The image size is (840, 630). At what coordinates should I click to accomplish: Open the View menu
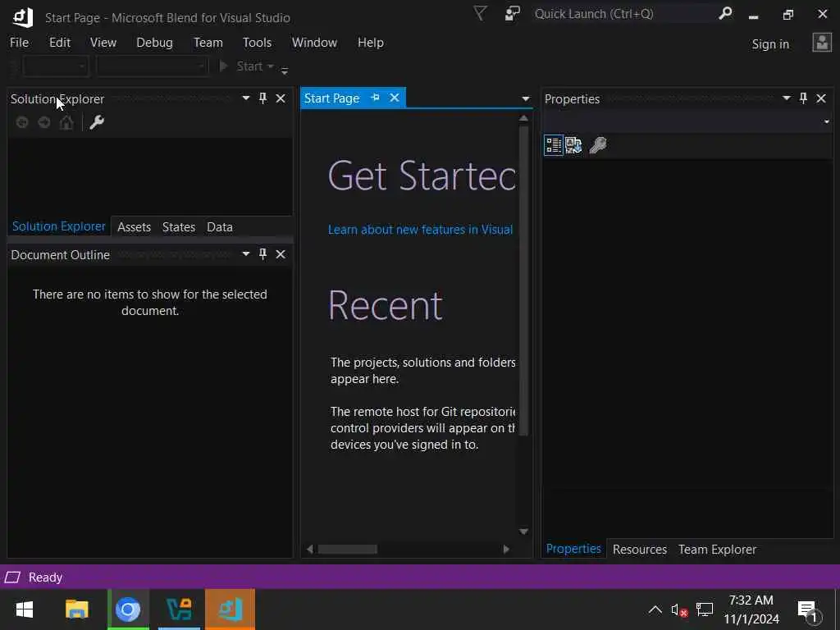click(103, 43)
